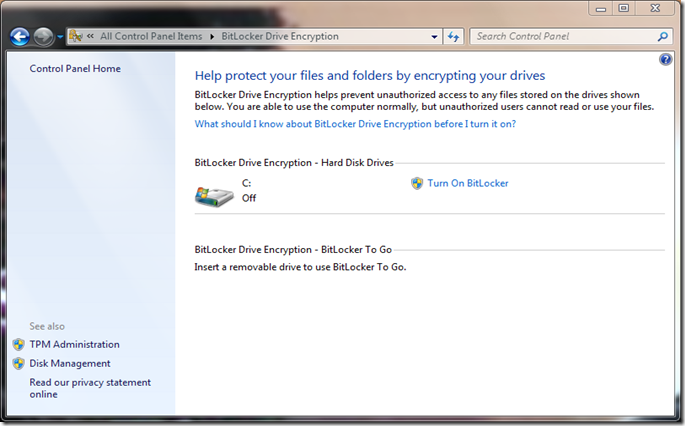Image resolution: width=685 pixels, height=426 pixels.
Task: Refresh the page with the refresh icon
Action: [453, 37]
